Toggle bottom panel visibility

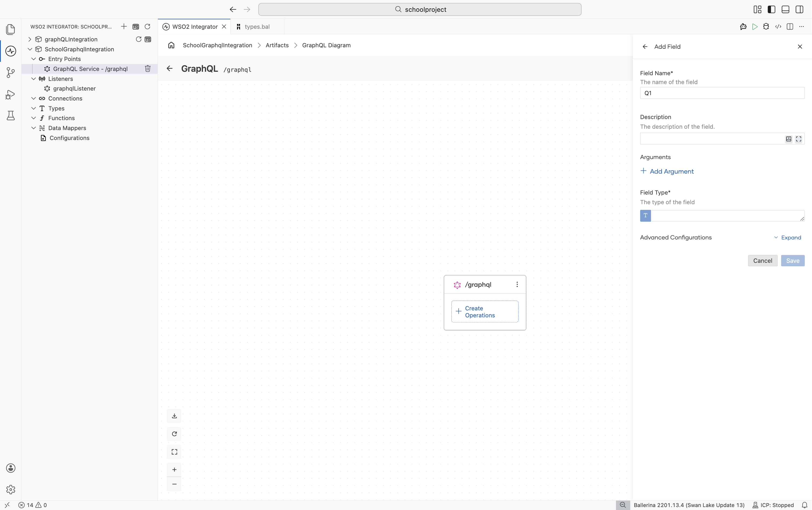tap(785, 9)
